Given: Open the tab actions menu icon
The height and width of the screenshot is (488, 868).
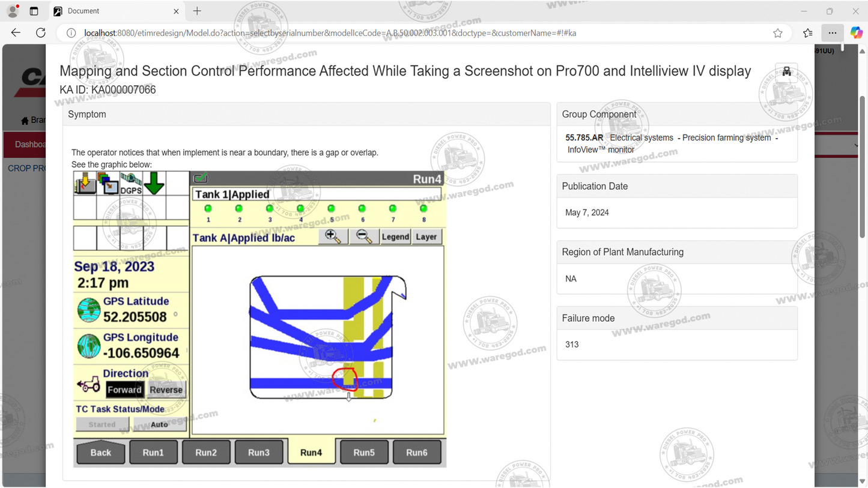Looking at the screenshot, I should point(34,11).
